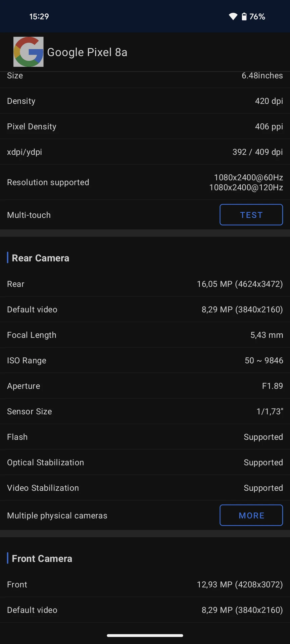Image resolution: width=290 pixels, height=644 pixels.
Task: Select the Resolution supported row
Action: [x=145, y=182]
